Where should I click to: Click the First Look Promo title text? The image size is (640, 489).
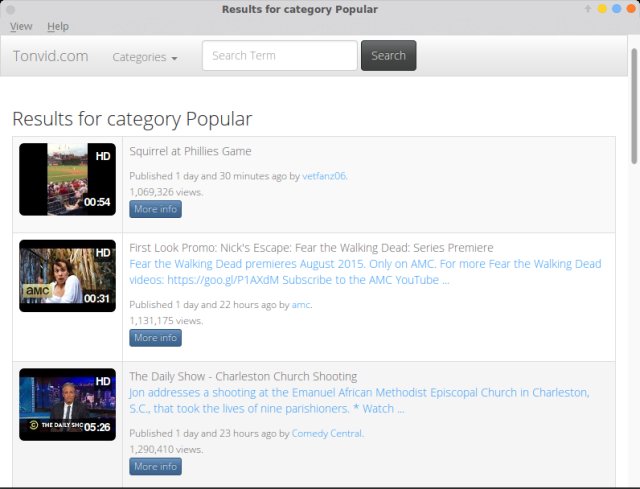tap(311, 248)
